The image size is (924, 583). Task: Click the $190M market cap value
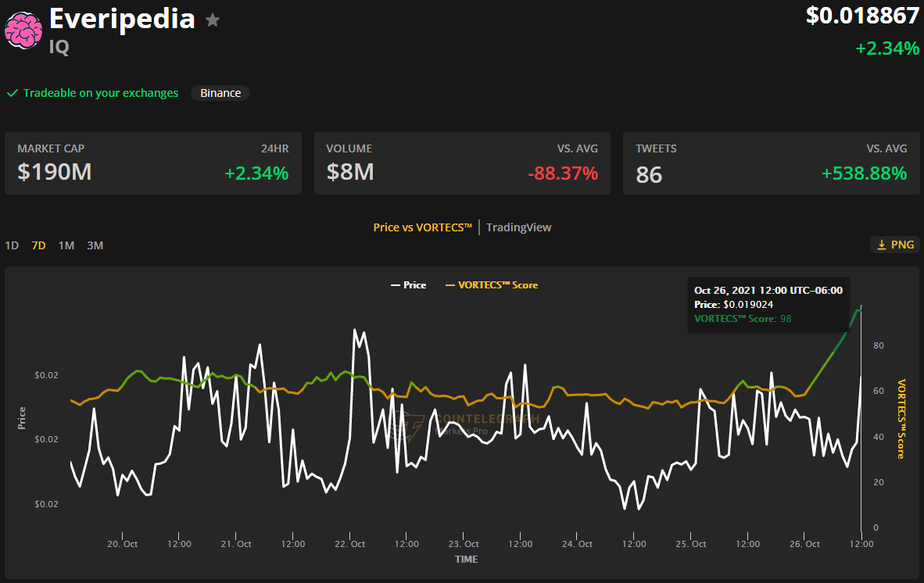(x=54, y=172)
